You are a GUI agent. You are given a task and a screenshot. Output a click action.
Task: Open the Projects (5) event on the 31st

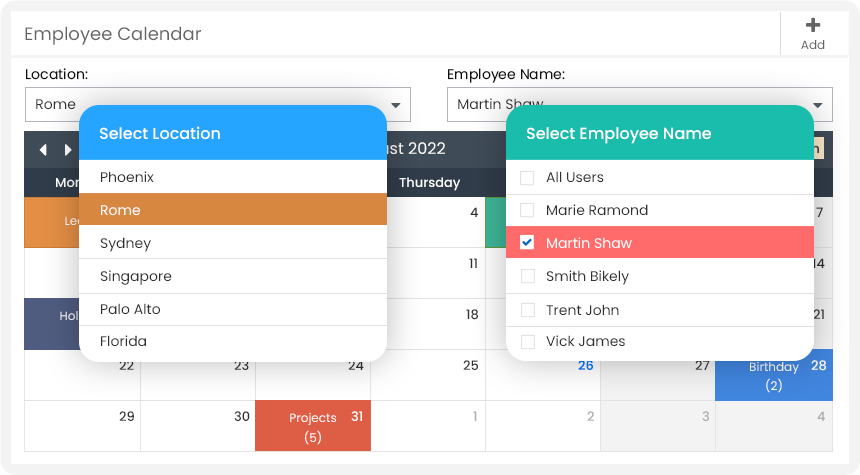312,427
